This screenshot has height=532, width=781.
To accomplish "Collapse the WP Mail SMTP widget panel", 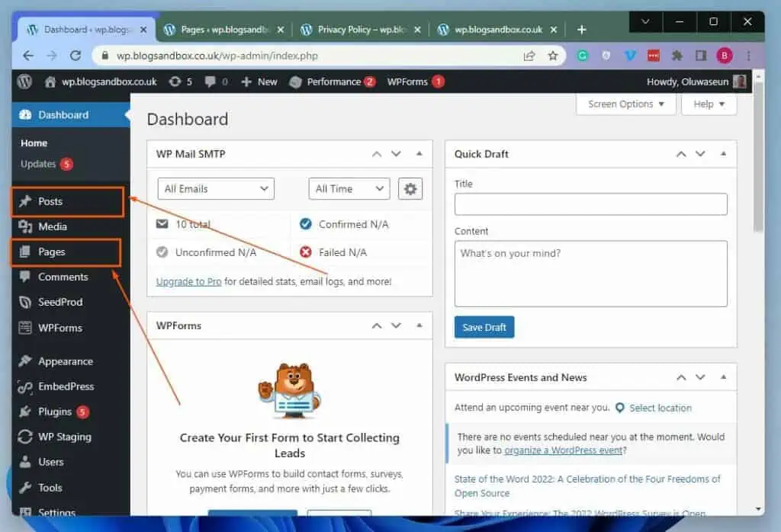I will click(419, 154).
